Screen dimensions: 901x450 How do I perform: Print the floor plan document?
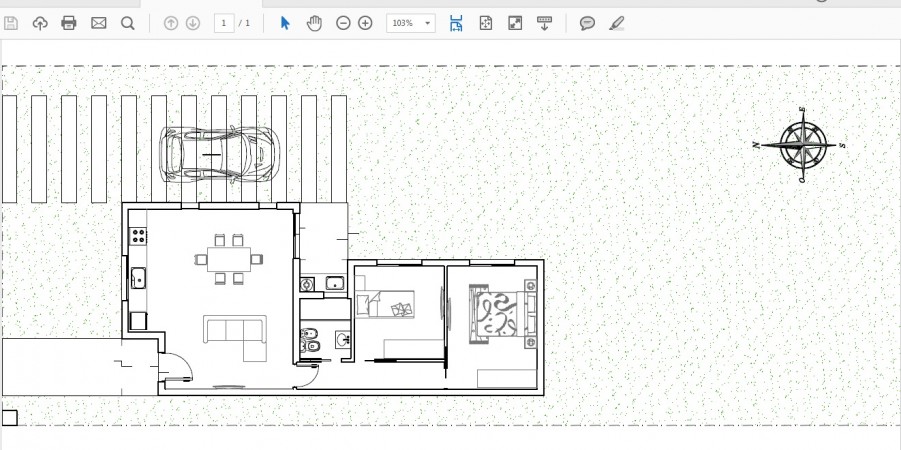coord(69,23)
